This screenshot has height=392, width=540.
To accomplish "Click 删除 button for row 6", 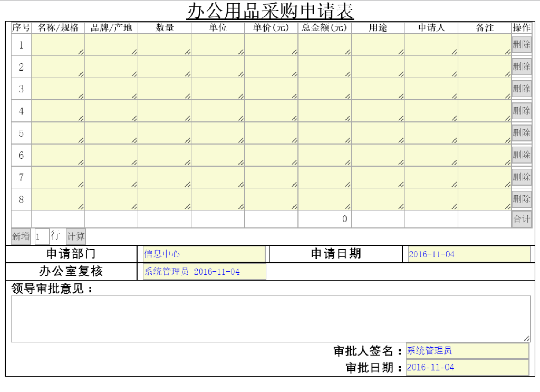I will [522, 155].
